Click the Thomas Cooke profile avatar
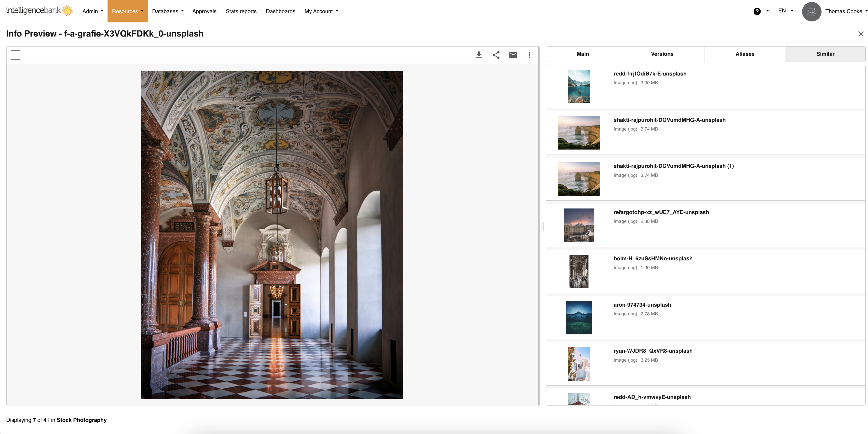This screenshot has width=868, height=434. tap(811, 11)
